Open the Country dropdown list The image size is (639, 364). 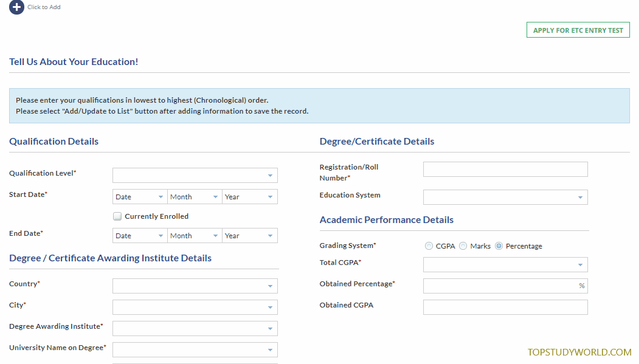pyautogui.click(x=195, y=286)
